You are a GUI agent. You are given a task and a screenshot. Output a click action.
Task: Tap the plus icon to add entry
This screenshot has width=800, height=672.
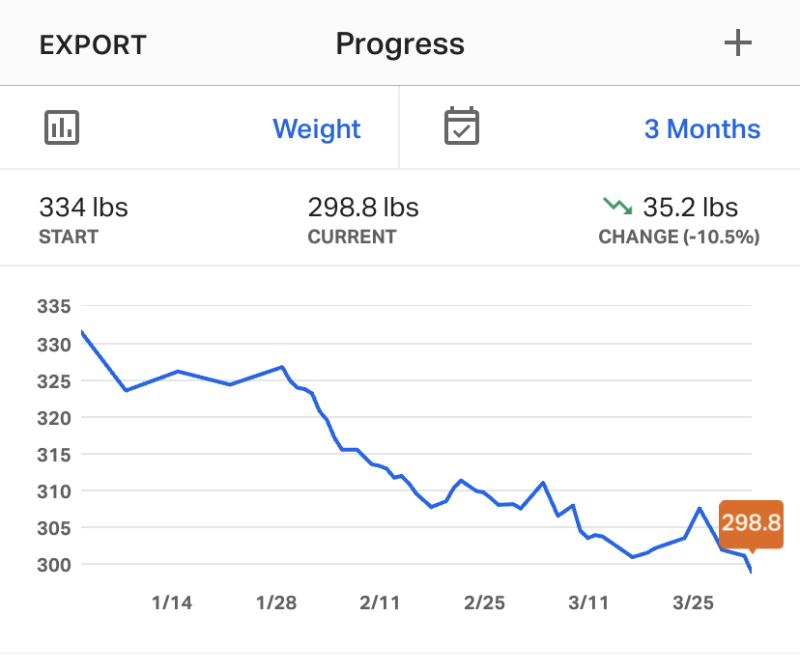click(x=737, y=43)
